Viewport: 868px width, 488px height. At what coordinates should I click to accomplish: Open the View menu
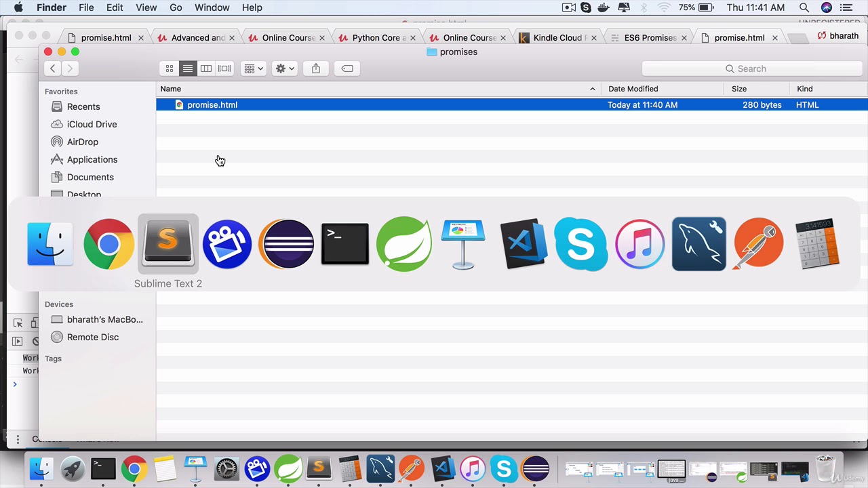tap(146, 7)
